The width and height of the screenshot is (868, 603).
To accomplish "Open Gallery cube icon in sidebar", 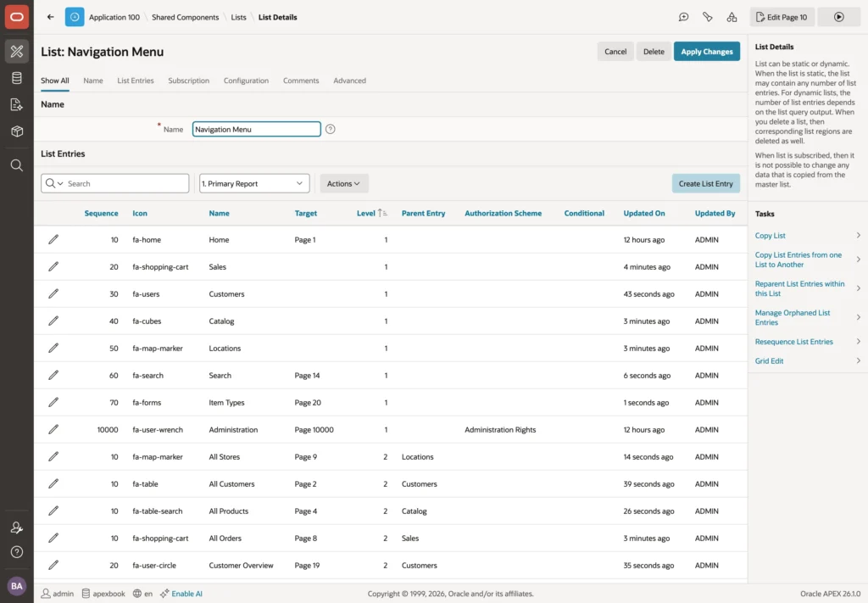I will pos(17,131).
